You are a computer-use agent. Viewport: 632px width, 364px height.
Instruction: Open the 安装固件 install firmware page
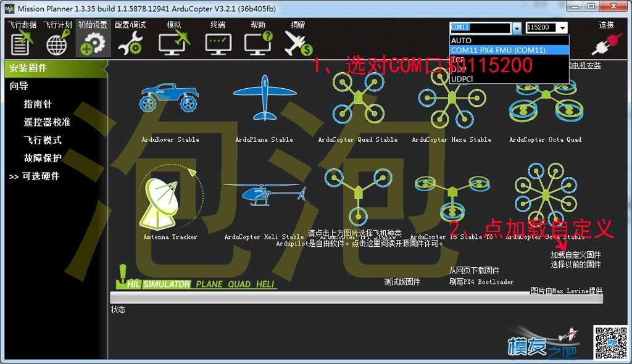(x=56, y=68)
